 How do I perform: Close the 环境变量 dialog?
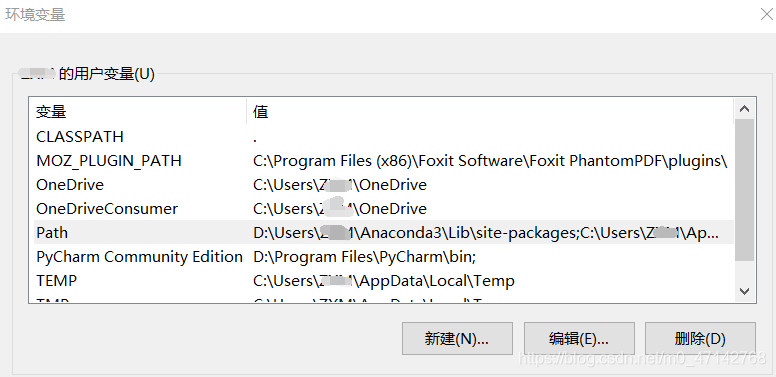[767, 14]
